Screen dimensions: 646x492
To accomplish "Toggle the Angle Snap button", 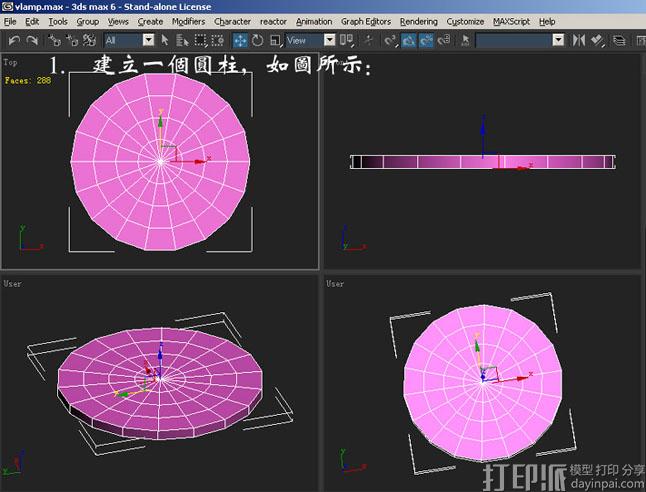I will tap(409, 41).
